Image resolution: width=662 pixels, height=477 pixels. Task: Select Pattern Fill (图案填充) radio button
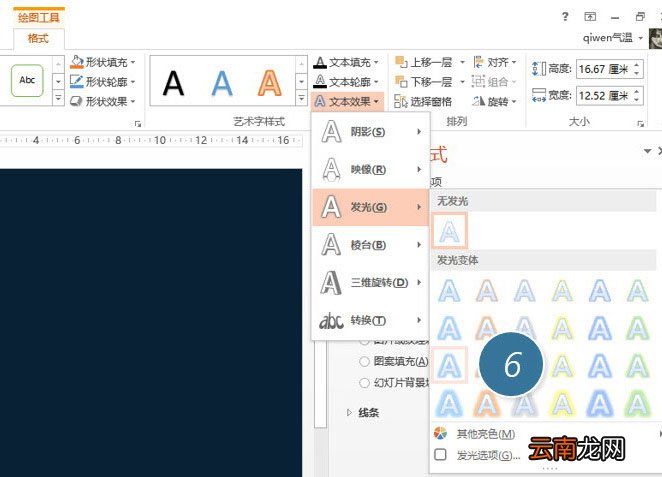click(x=364, y=361)
